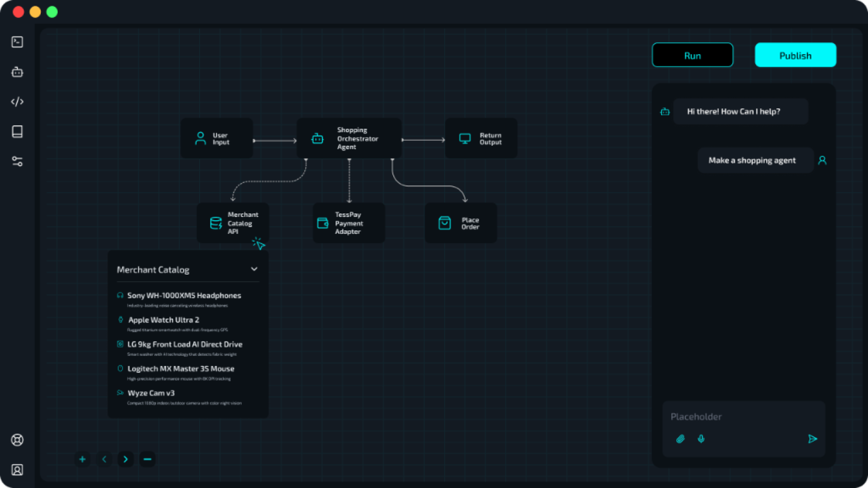Select Sony WH-1000XM5 Headphones item
The height and width of the screenshot is (488, 868).
[184, 296]
